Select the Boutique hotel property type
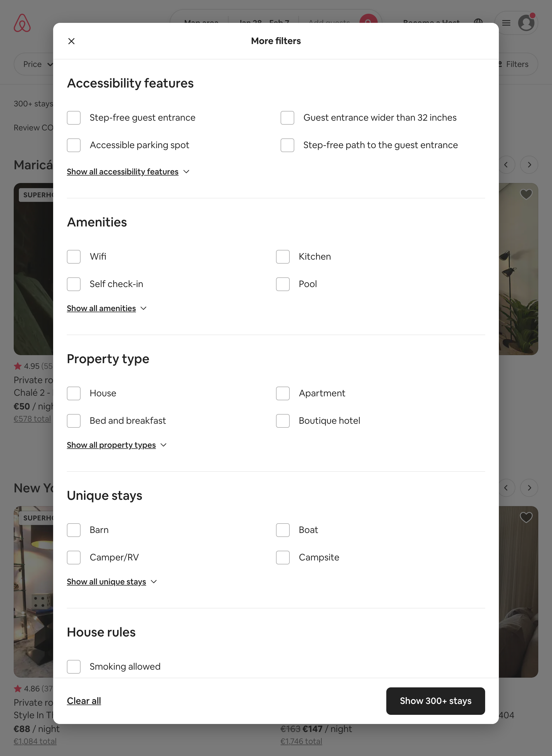552x756 pixels. click(x=283, y=421)
